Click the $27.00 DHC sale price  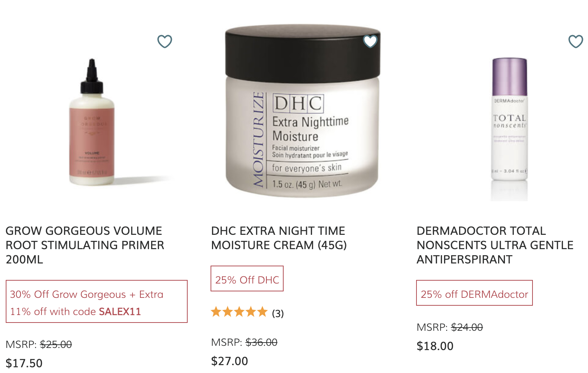point(230,361)
